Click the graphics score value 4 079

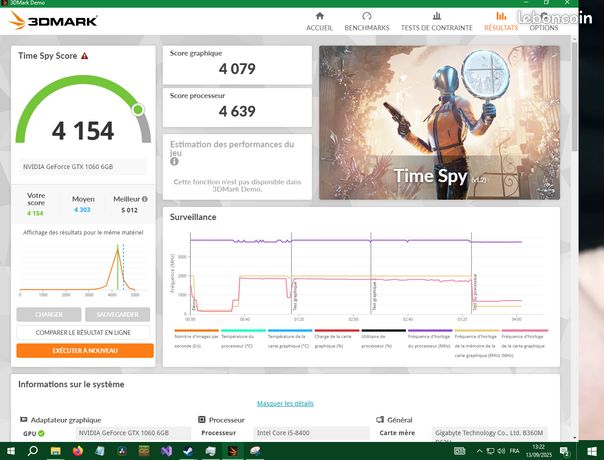pyautogui.click(x=237, y=69)
